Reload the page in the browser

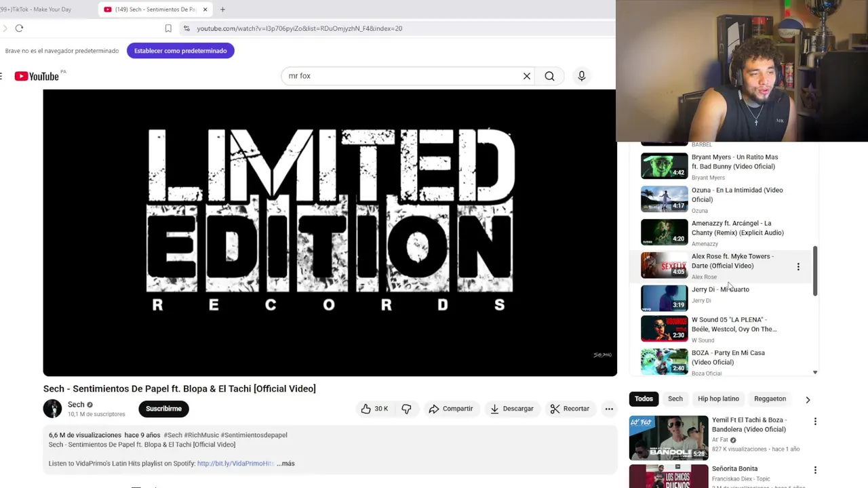pos(19,28)
